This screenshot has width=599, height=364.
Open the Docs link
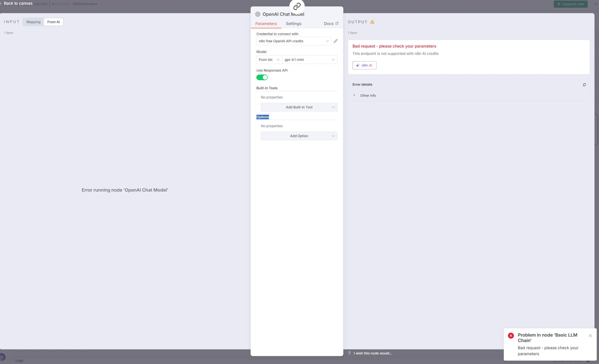pyautogui.click(x=331, y=24)
